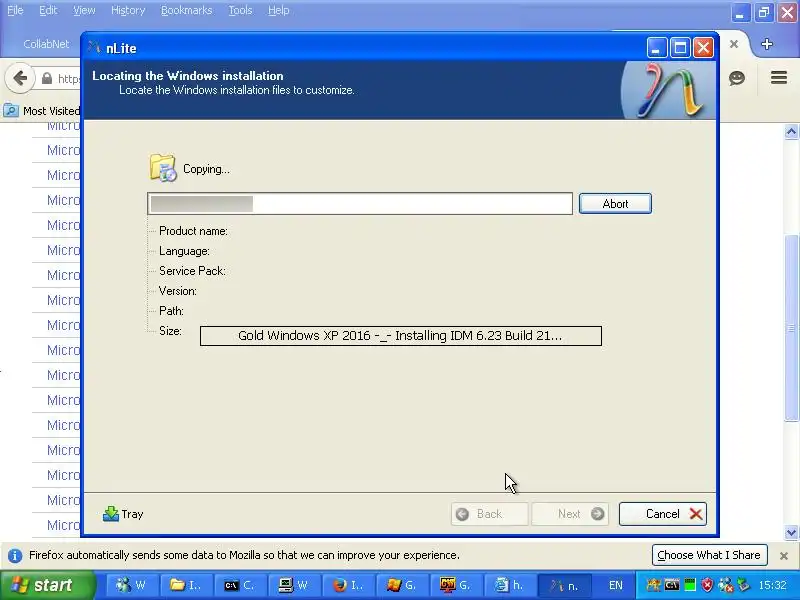800x600 pixels.
Task: Close the current Firefox tab
Action: pos(734,44)
